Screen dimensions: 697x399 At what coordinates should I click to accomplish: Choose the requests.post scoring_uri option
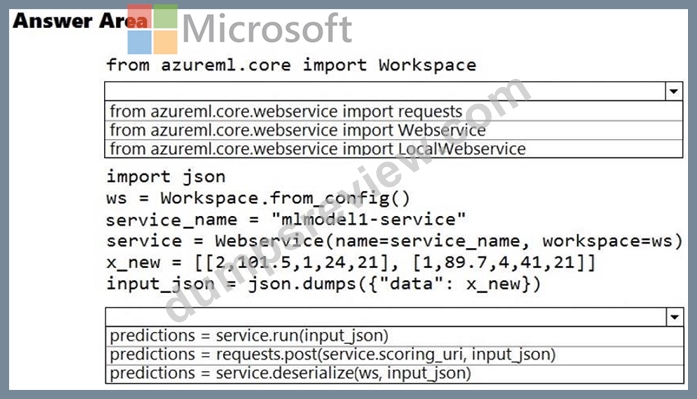point(394,355)
